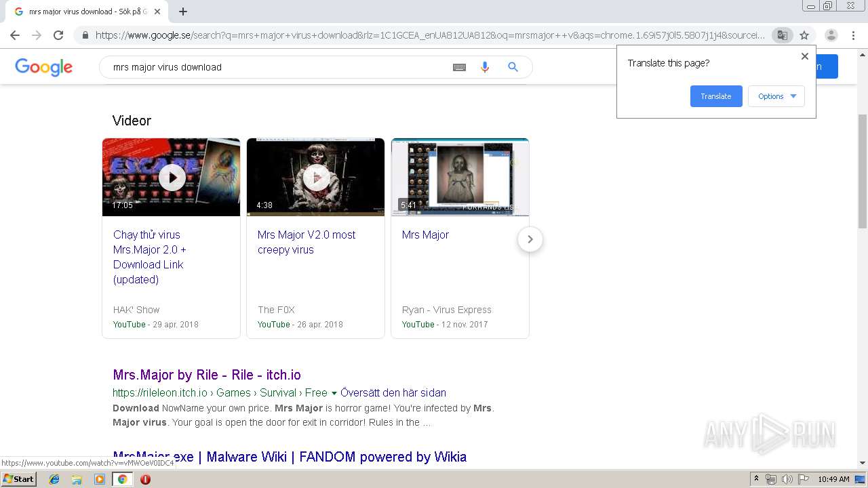Close the mrs major virus download tab
868x488 pixels.
click(x=157, y=12)
